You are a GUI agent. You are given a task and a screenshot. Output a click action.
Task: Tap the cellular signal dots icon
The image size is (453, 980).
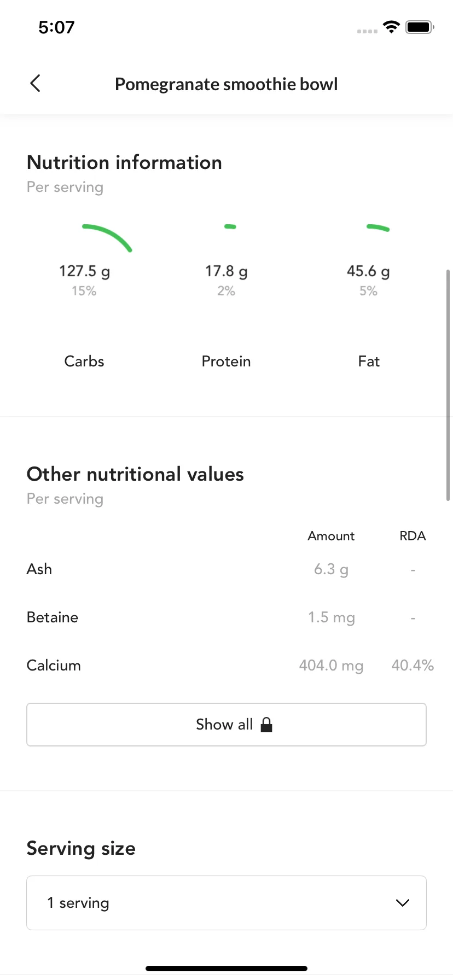click(367, 31)
